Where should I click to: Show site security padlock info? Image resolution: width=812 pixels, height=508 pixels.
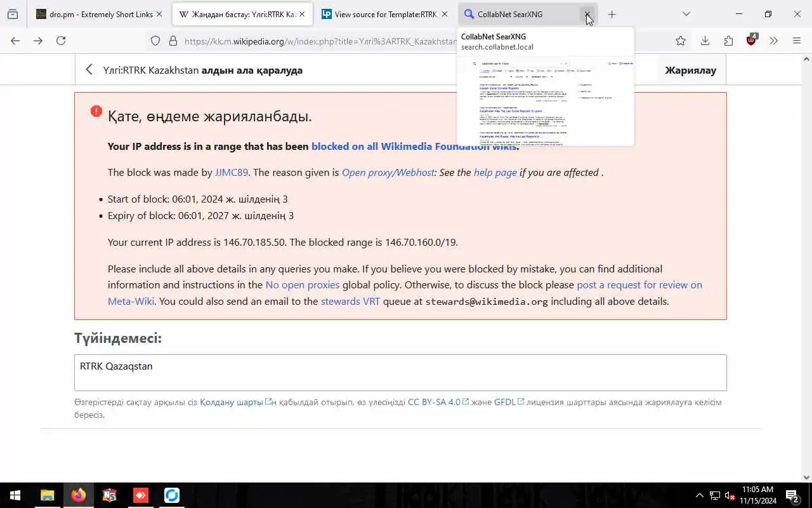[x=173, y=41]
